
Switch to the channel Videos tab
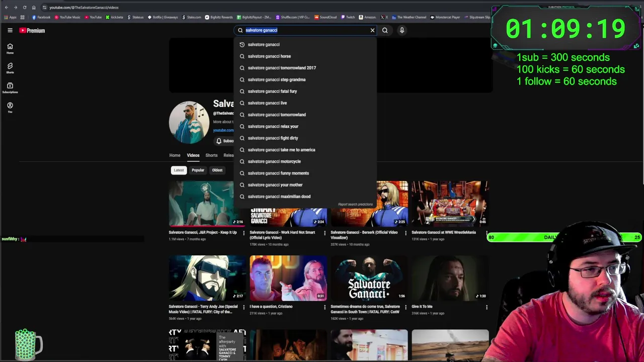pyautogui.click(x=193, y=155)
